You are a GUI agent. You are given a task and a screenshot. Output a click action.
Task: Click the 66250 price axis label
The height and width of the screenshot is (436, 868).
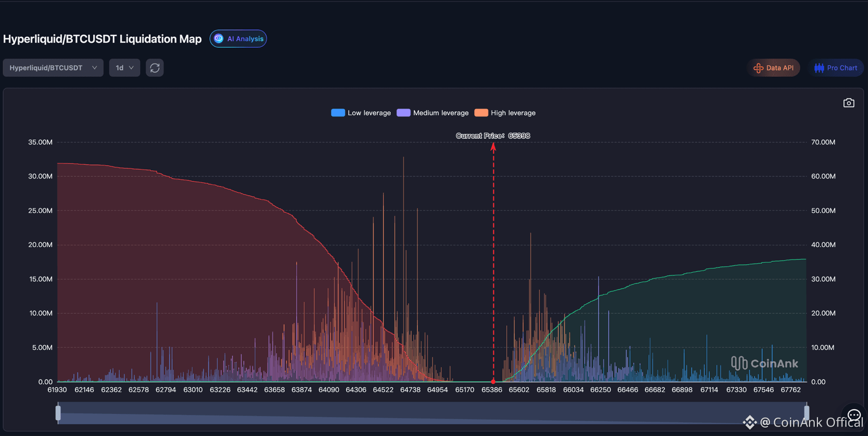[x=600, y=390]
